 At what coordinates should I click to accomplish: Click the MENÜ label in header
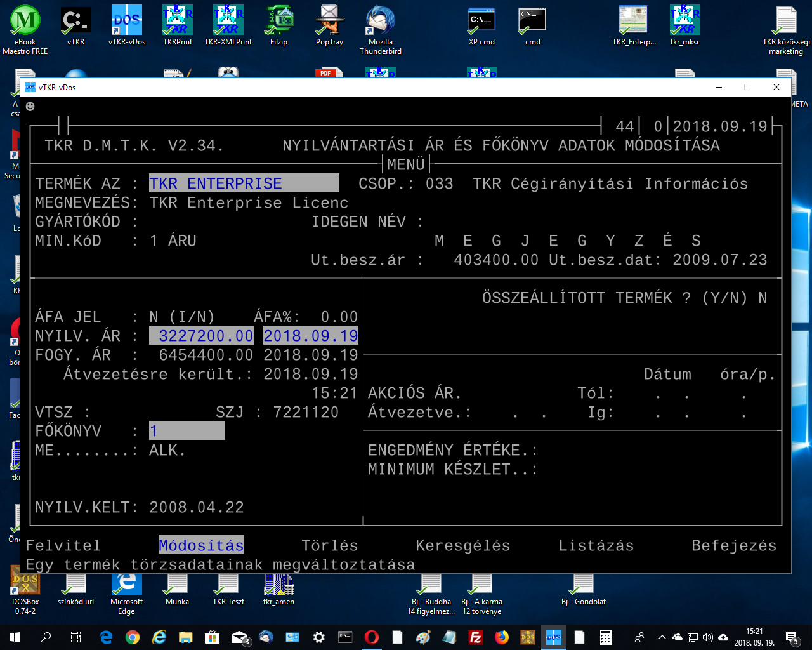406,164
